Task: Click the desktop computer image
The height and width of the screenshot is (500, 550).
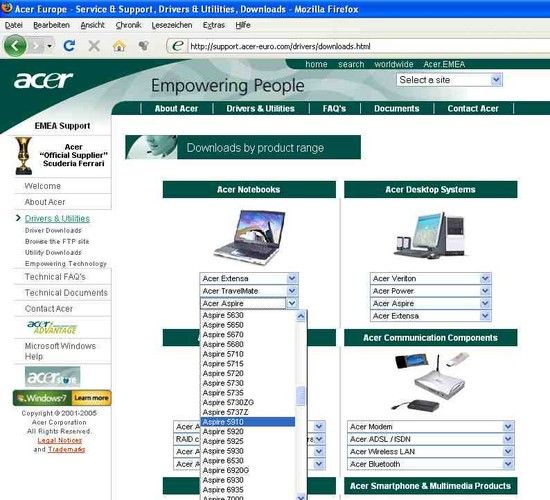Action: (x=431, y=235)
